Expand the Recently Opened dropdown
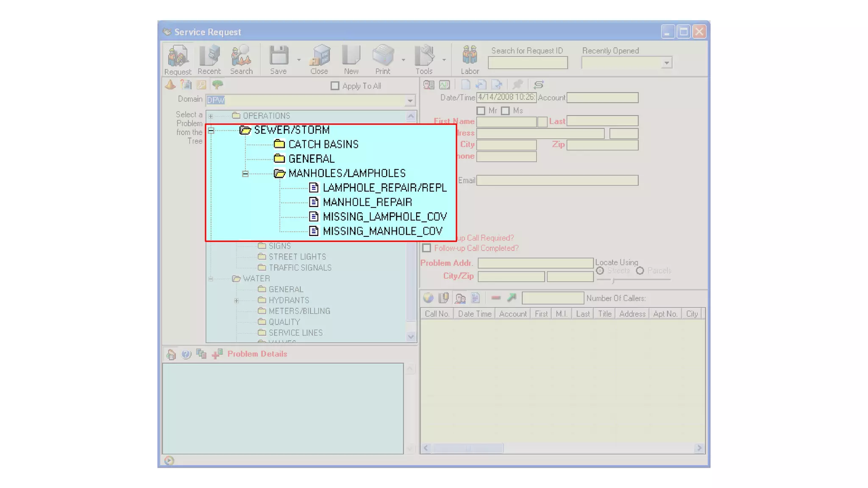 click(x=666, y=63)
